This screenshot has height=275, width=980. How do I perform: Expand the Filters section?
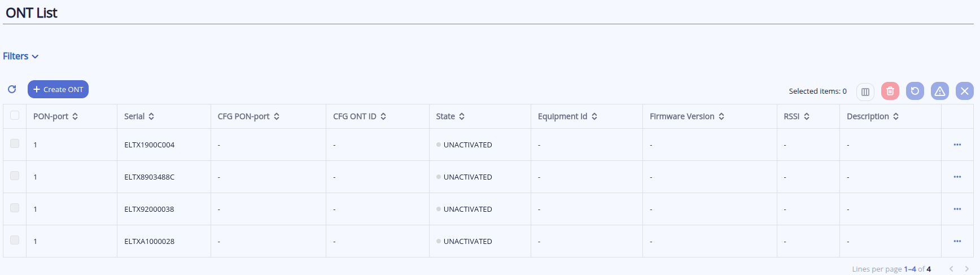[21, 56]
